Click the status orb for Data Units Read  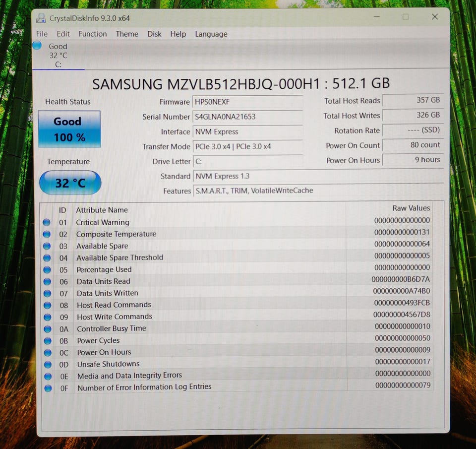point(47,282)
